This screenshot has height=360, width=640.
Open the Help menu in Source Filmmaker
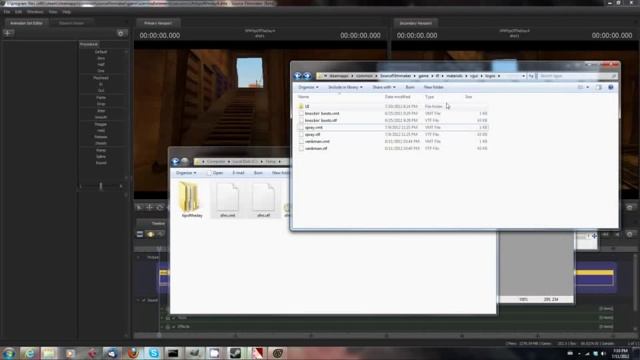(x=67, y=12)
